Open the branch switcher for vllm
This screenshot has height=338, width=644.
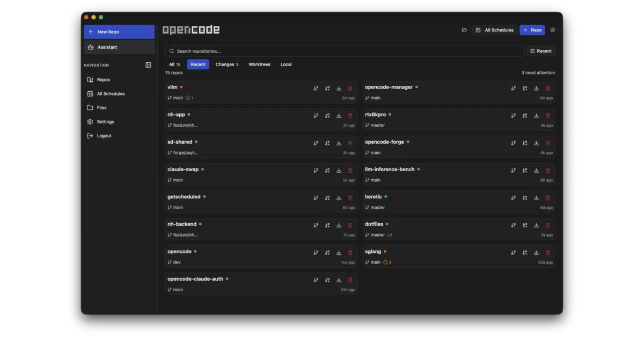[x=316, y=89]
